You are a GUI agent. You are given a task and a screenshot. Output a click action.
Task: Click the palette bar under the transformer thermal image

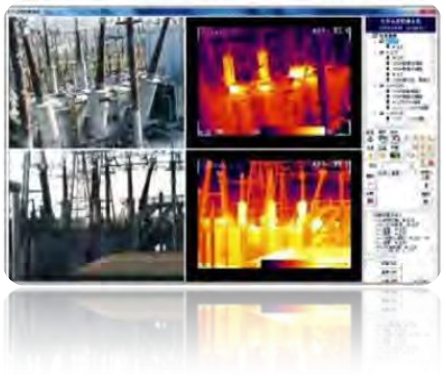tap(293, 131)
